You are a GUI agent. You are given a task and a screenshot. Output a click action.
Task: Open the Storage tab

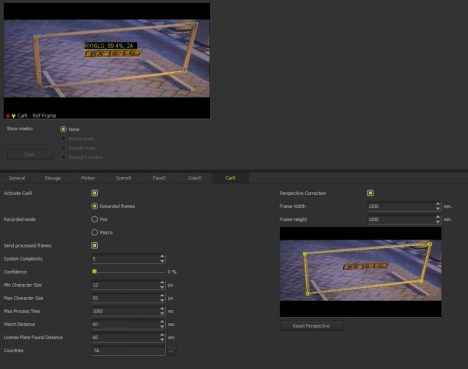53,178
